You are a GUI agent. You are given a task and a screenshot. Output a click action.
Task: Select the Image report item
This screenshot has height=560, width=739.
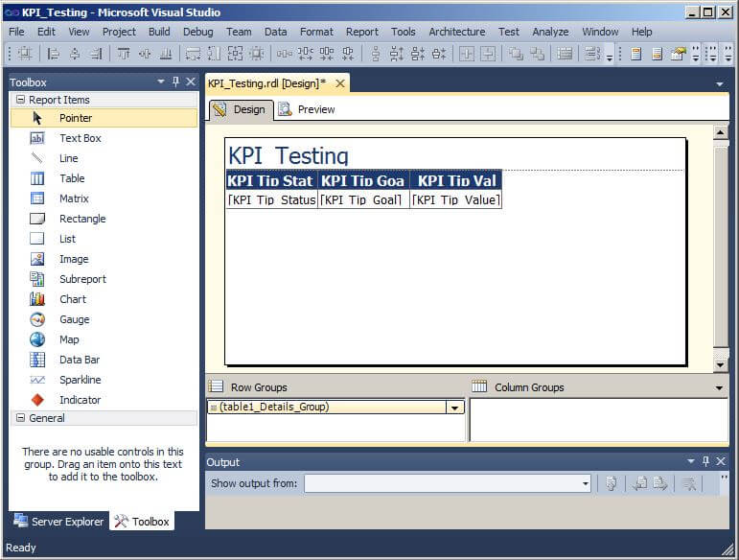[104, 259]
